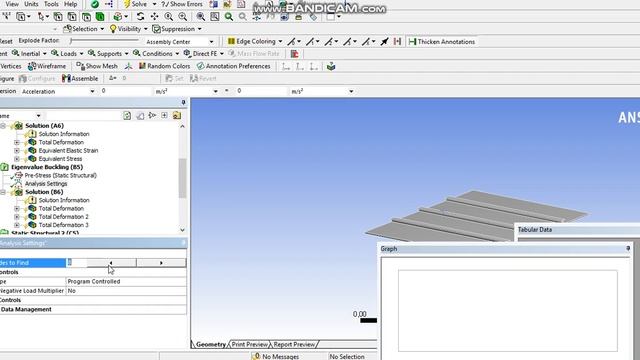640x360 pixels.
Task: Pin the outline panel
Action: [x=183, y=102]
